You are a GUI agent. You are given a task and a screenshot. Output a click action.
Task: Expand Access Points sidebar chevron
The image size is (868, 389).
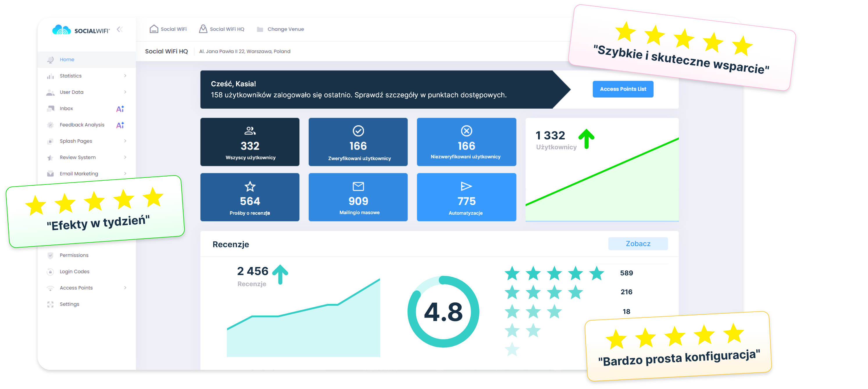(x=125, y=288)
